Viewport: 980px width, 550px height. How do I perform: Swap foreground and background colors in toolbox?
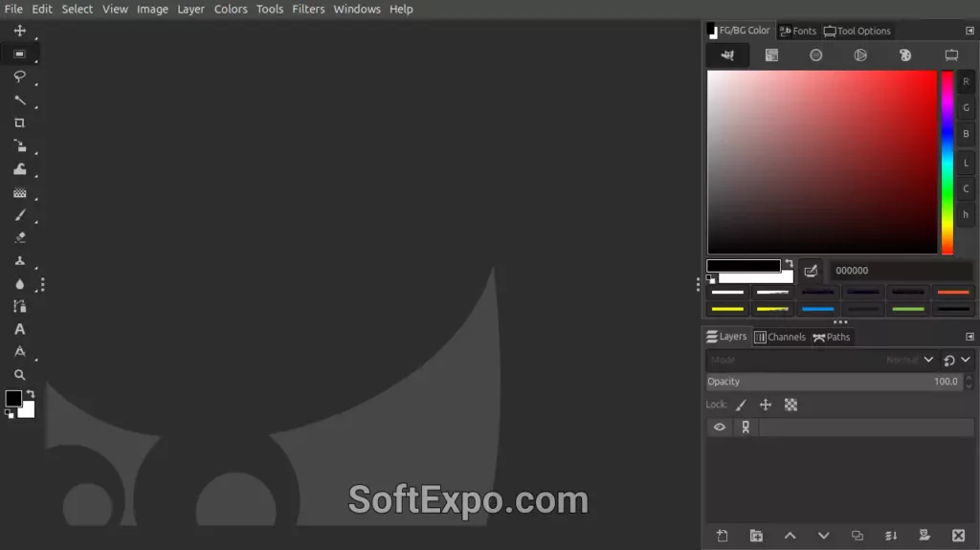click(31, 394)
